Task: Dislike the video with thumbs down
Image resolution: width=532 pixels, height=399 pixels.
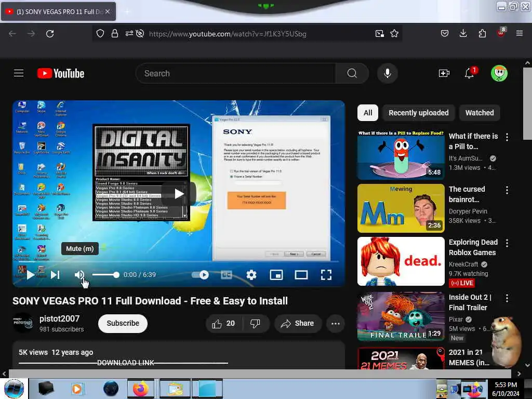Action: tap(256, 323)
